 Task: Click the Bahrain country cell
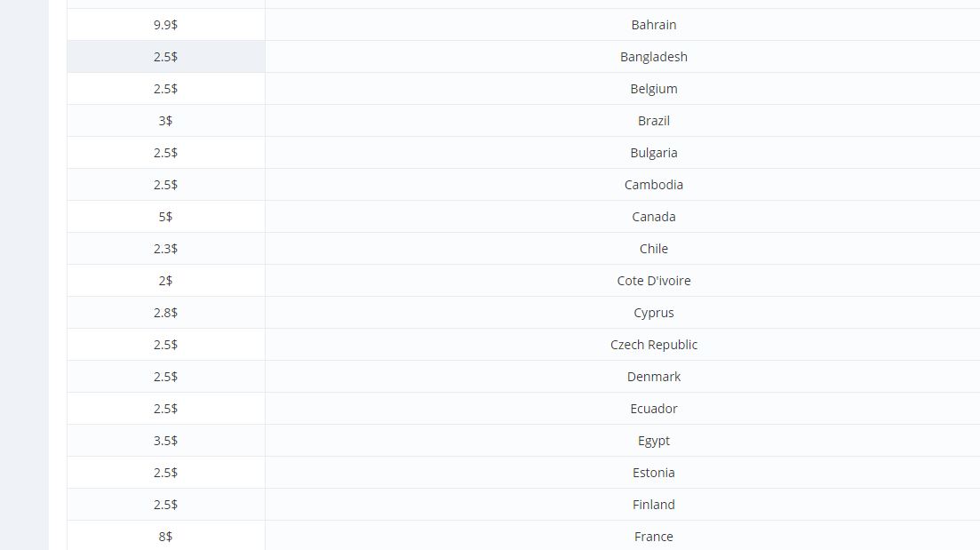point(653,25)
